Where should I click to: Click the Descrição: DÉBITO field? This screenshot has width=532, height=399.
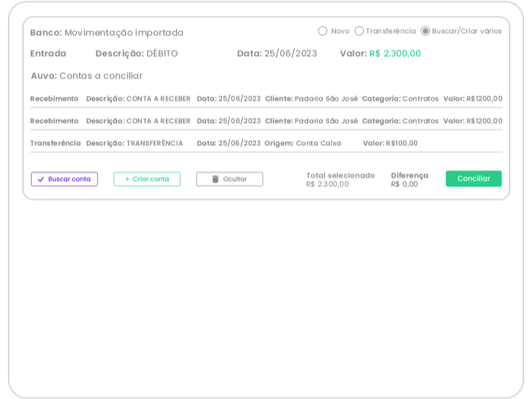(137, 53)
